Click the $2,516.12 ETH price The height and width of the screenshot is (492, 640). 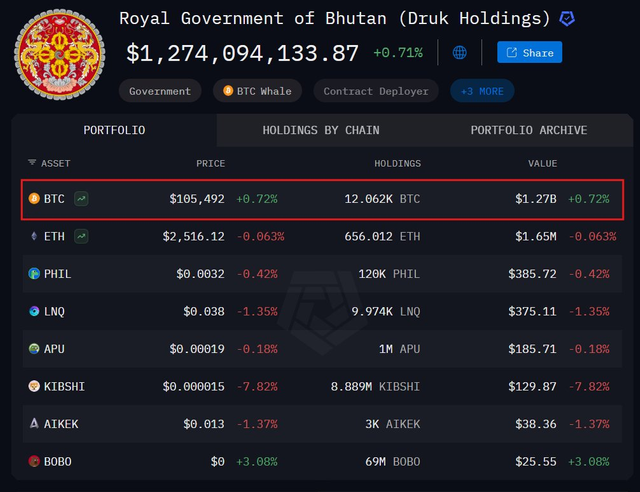[x=193, y=236]
